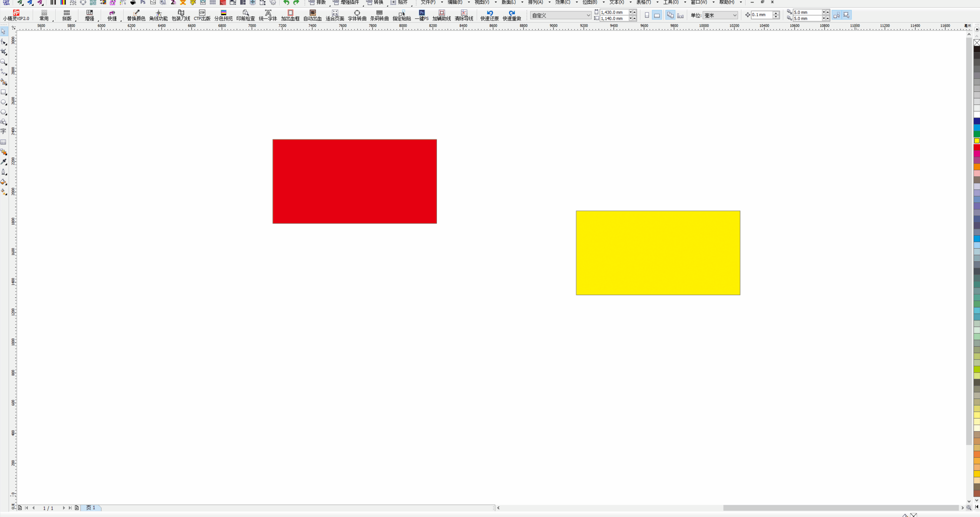Select the yellow rectangle on canvas
Viewport: 980px width, 517px height.
pos(658,253)
